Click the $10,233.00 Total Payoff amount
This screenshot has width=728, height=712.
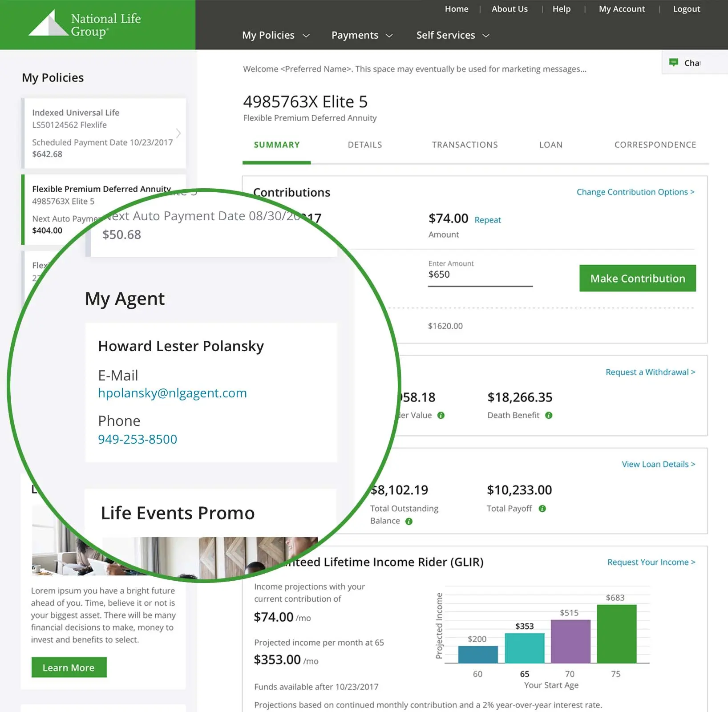pyautogui.click(x=519, y=490)
